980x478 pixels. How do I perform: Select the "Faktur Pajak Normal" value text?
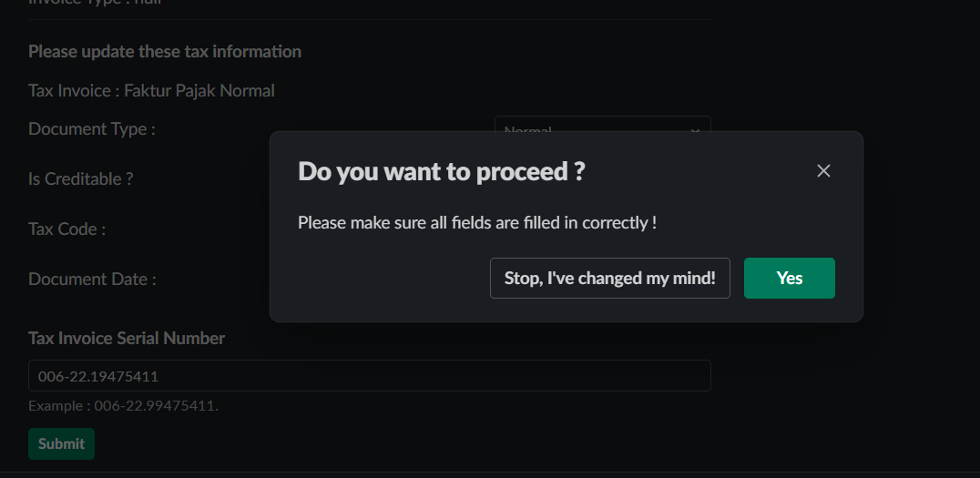pos(199,90)
